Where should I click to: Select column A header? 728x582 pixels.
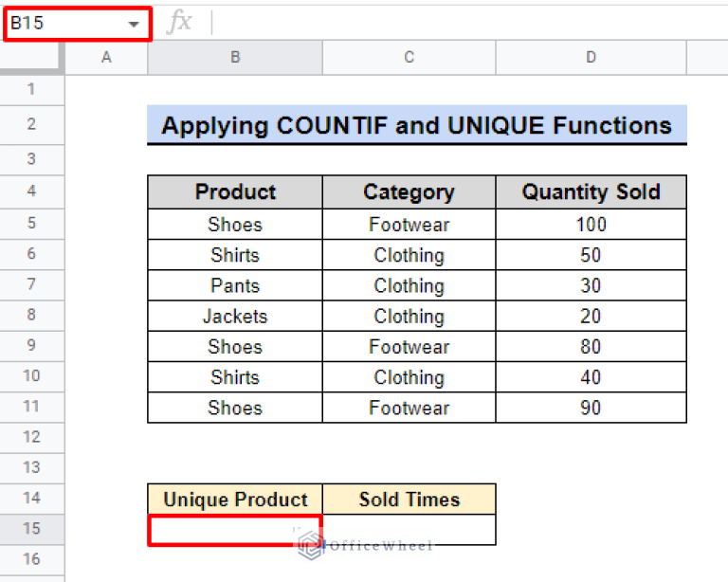click(x=106, y=58)
